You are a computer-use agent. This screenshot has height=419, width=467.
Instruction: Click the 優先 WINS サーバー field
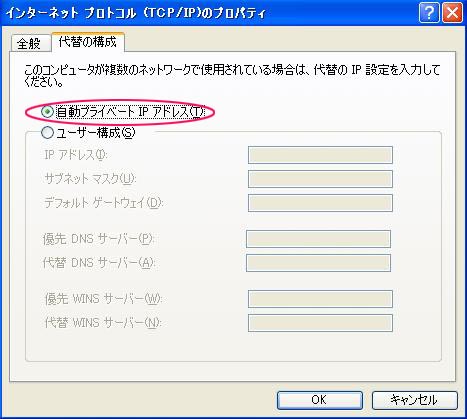click(320, 299)
